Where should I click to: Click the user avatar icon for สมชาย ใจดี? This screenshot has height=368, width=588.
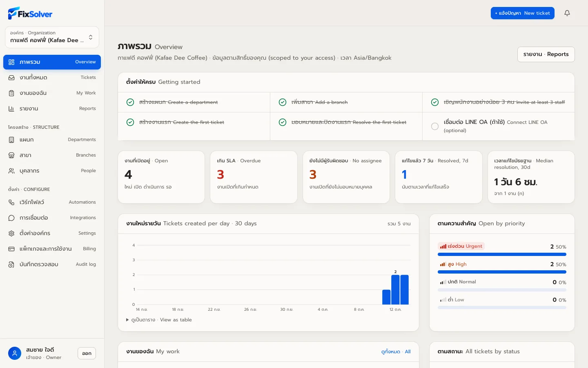[x=15, y=353]
